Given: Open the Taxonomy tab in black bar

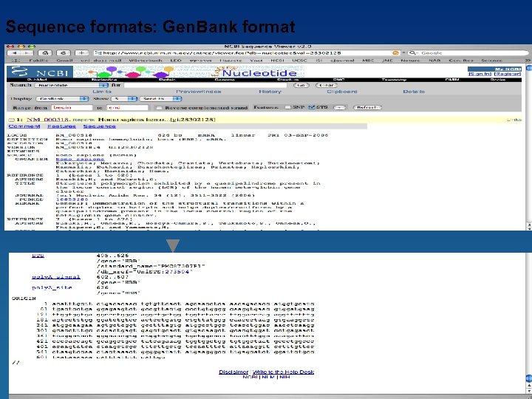Looking at the screenshot, I should click(394, 80).
